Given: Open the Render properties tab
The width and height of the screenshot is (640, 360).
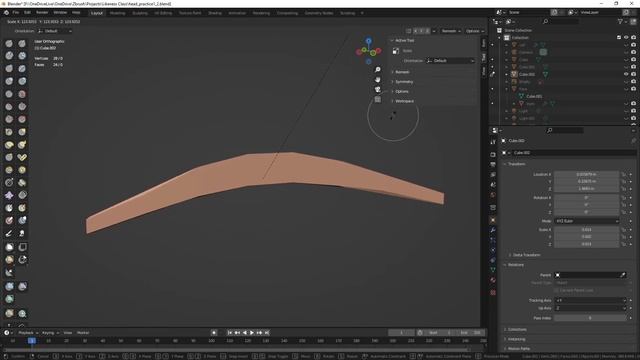Looking at the screenshot, I should [x=493, y=155].
